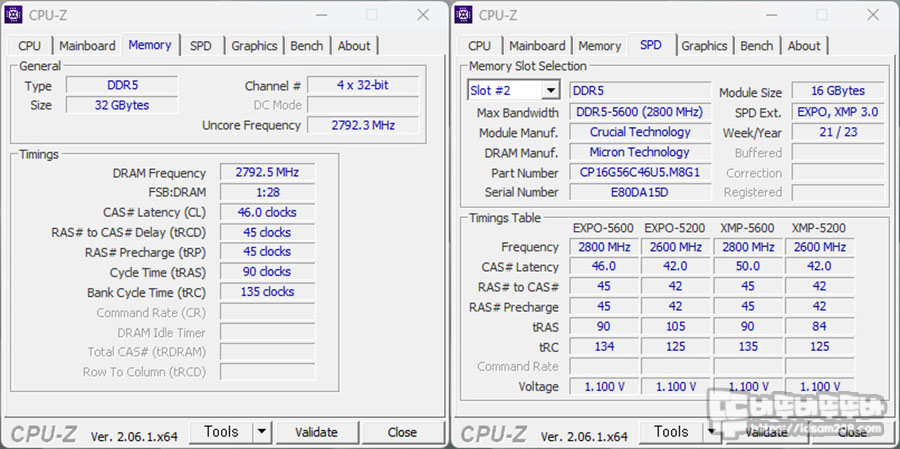This screenshot has height=449, width=900.
Task: Click the XMP-5200 column header
Action: 819,228
